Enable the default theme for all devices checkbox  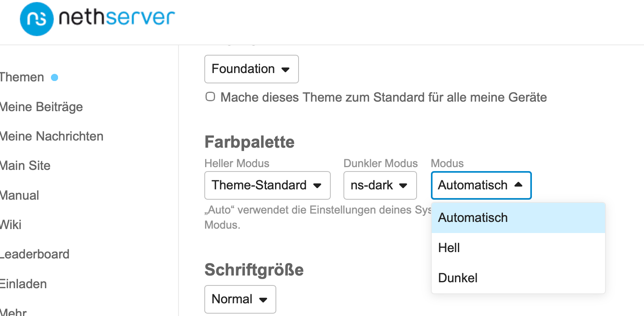[x=210, y=96]
